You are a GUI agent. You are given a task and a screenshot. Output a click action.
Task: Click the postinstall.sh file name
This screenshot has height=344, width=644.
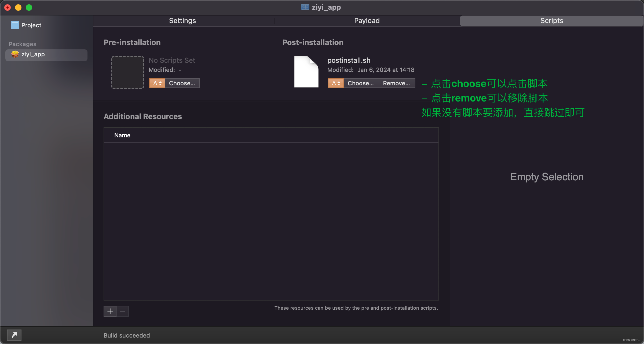[349, 60]
